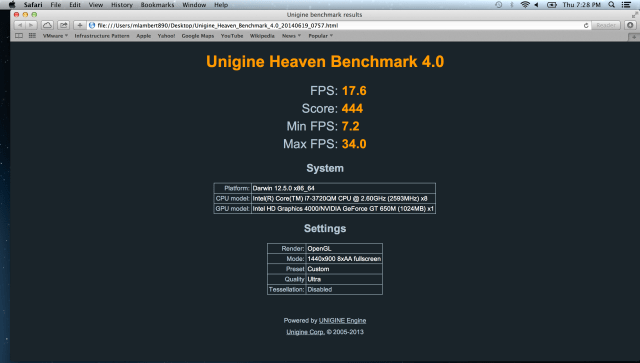Screen dimensions: 640x363
Task: Open Notification Center list icon
Action: (626, 5)
